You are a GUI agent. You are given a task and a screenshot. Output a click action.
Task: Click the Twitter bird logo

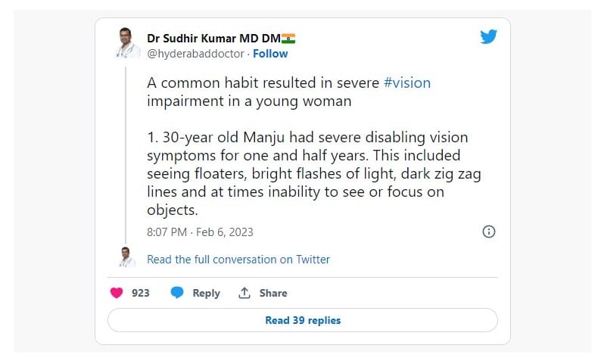click(x=488, y=36)
